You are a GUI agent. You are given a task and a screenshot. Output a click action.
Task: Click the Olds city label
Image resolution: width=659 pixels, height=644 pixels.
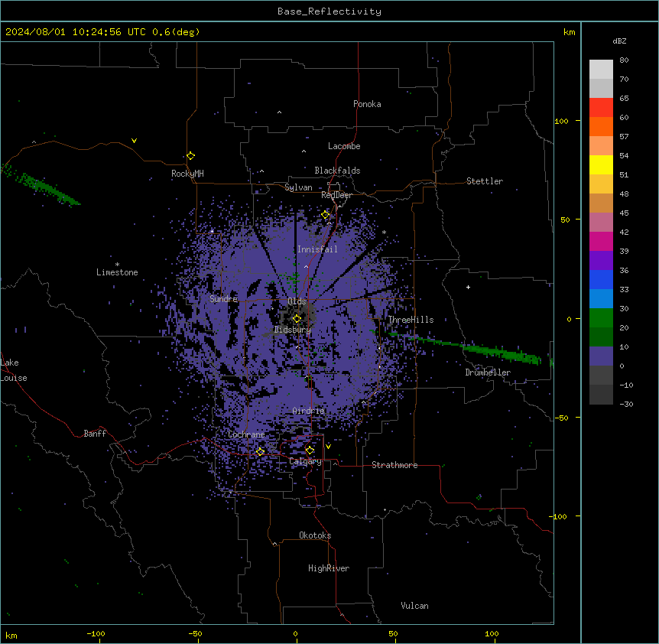pyautogui.click(x=297, y=301)
